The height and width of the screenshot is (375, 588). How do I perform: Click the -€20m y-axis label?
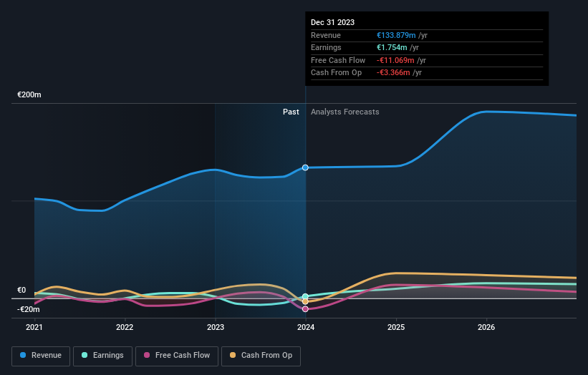pos(29,309)
